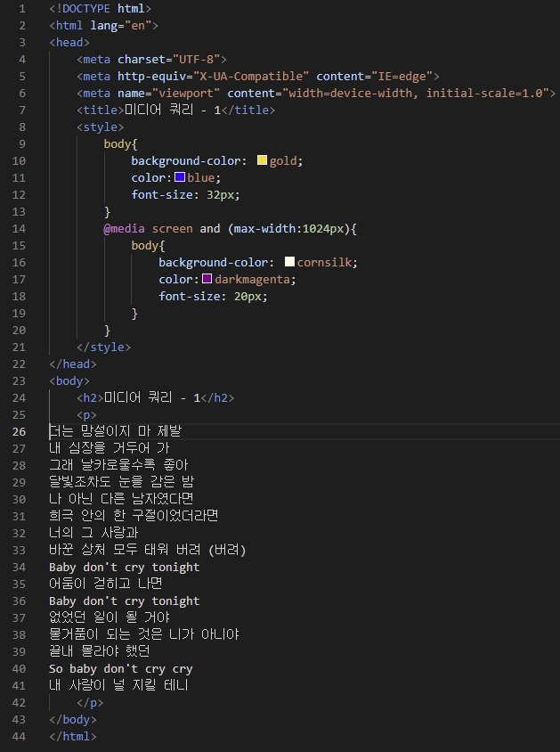The image size is (560, 752).
Task: Click the opening head tag
Action: pos(69,42)
